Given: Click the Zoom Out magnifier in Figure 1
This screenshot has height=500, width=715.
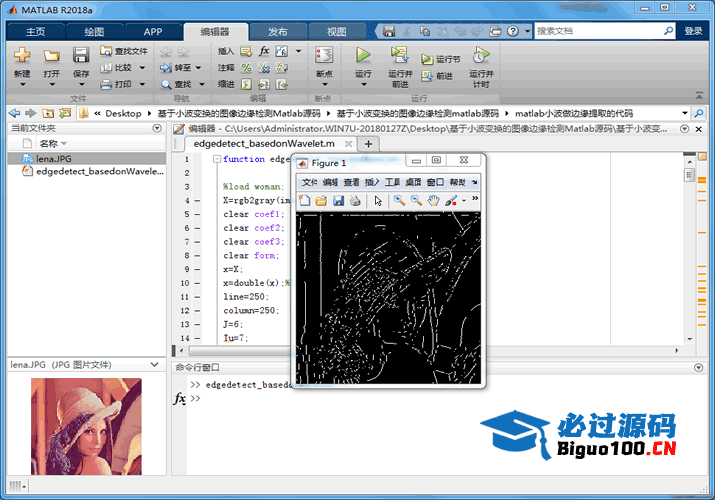Looking at the screenshot, I should coord(416,201).
